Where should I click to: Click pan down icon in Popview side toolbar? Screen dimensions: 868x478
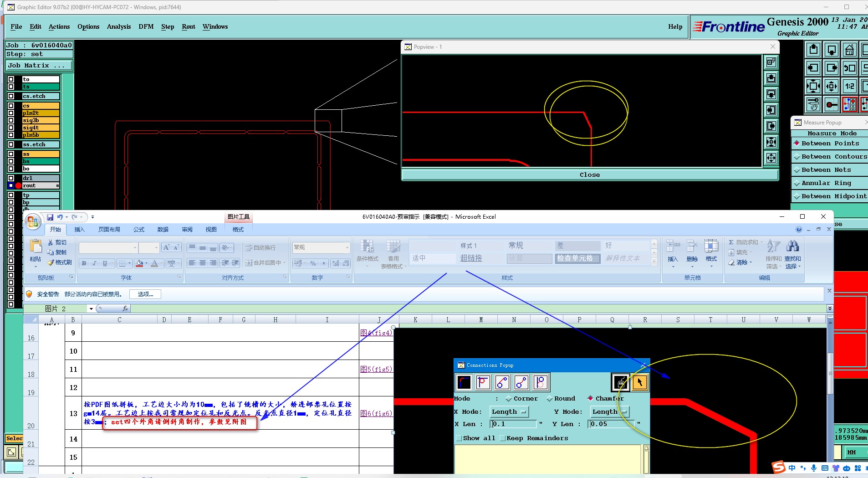[x=771, y=94]
